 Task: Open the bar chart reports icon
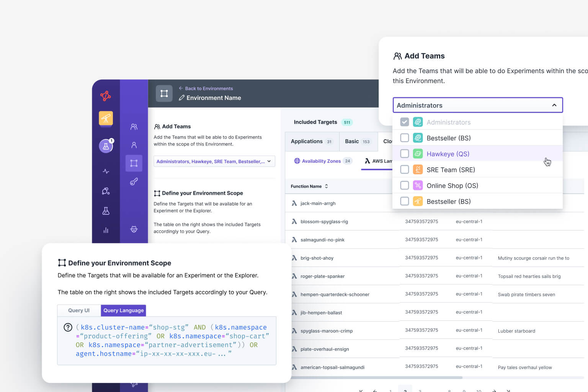point(106,230)
